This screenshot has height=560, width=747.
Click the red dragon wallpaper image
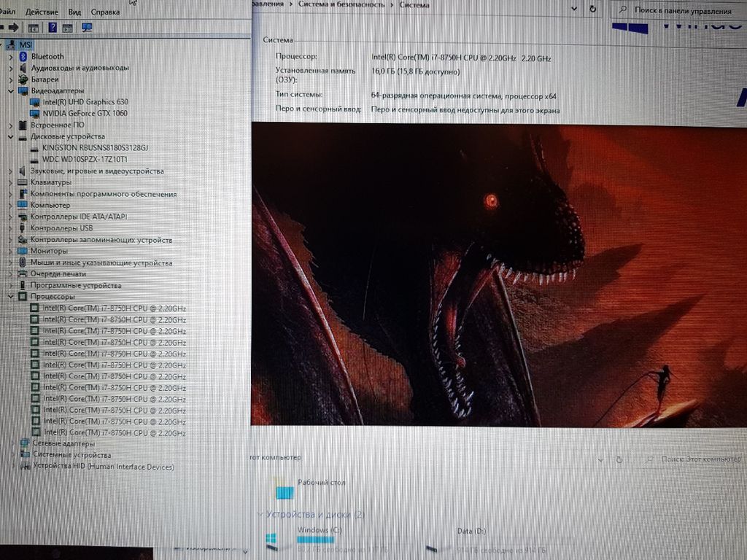click(499, 274)
